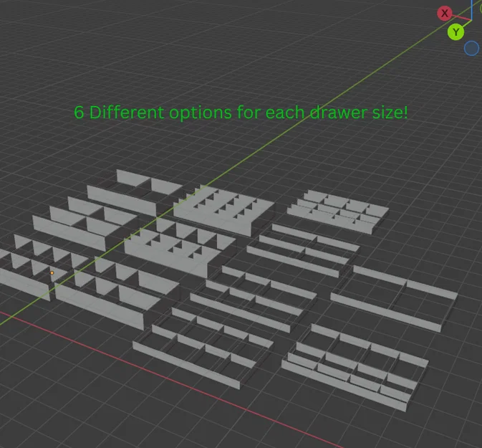Click the red X axis gizmo handle

pyautogui.click(x=445, y=13)
